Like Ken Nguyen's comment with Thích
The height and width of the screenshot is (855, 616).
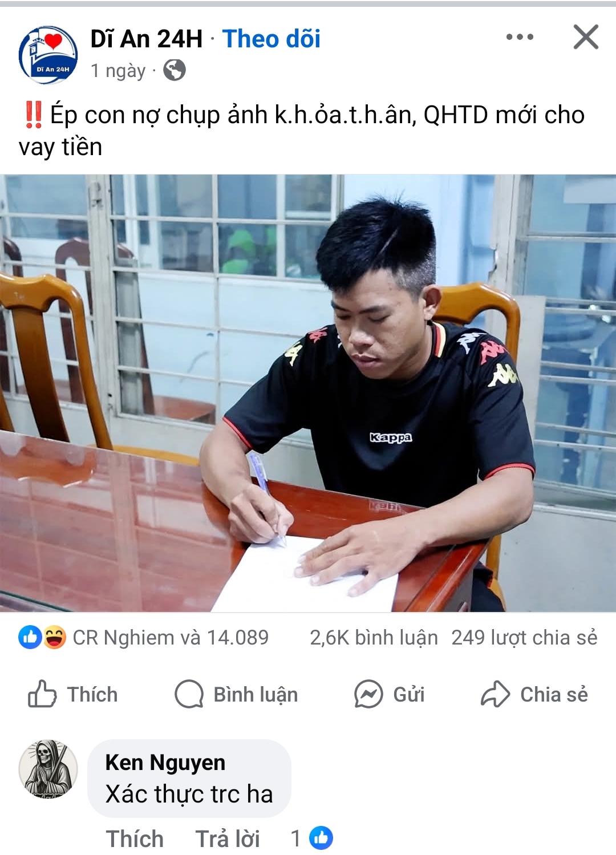pyautogui.click(x=135, y=838)
